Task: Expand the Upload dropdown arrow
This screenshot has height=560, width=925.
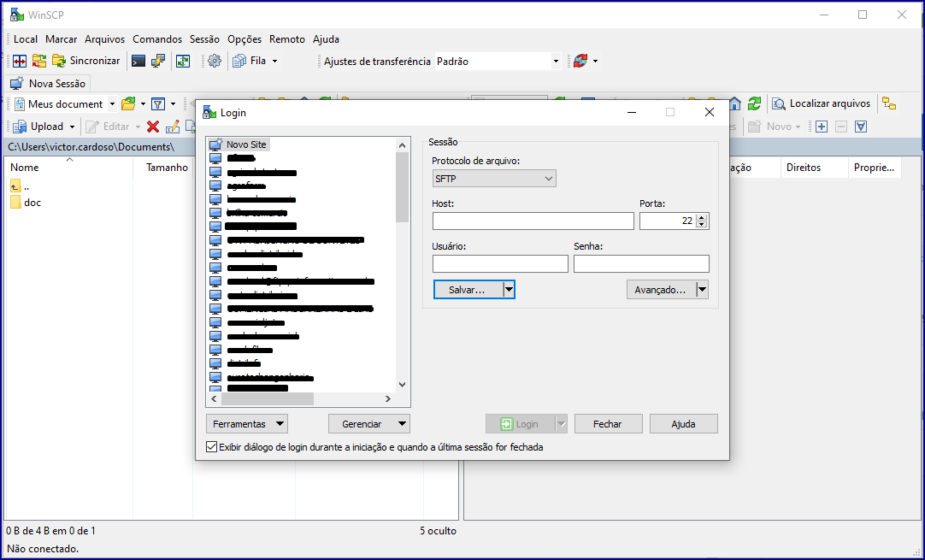Action: click(72, 127)
